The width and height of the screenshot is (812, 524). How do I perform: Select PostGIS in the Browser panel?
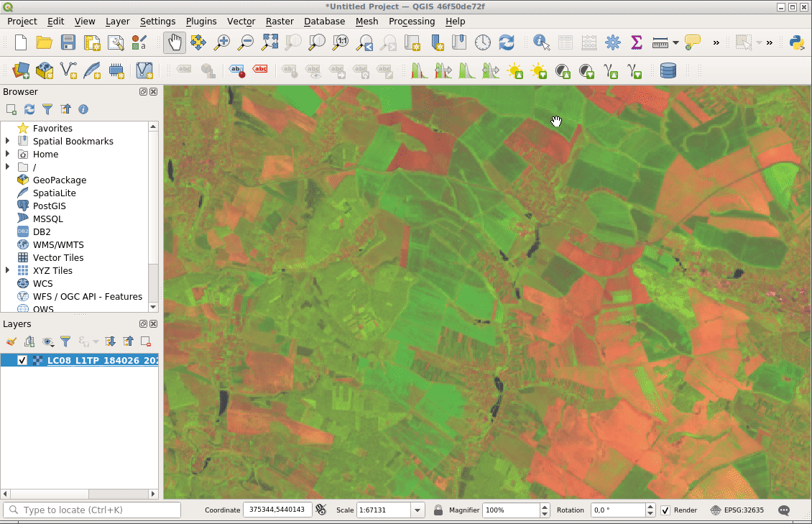tap(49, 206)
